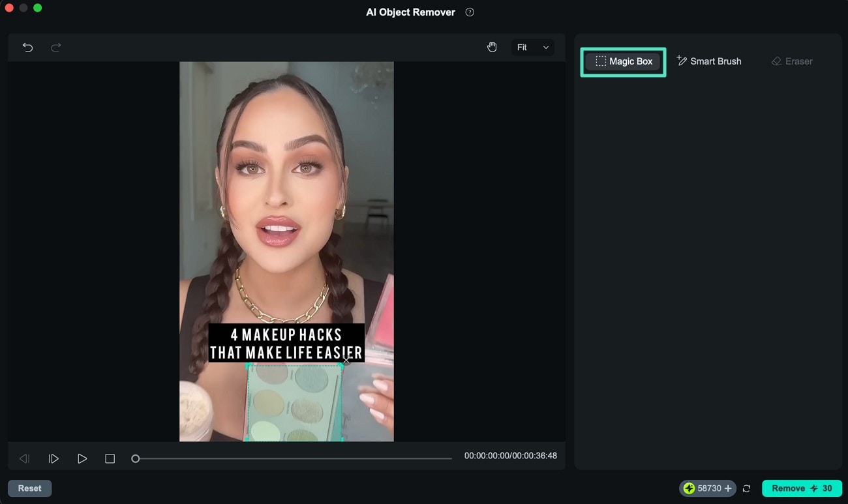Step forward to the next frame
This screenshot has width=848, height=504.
point(53,458)
